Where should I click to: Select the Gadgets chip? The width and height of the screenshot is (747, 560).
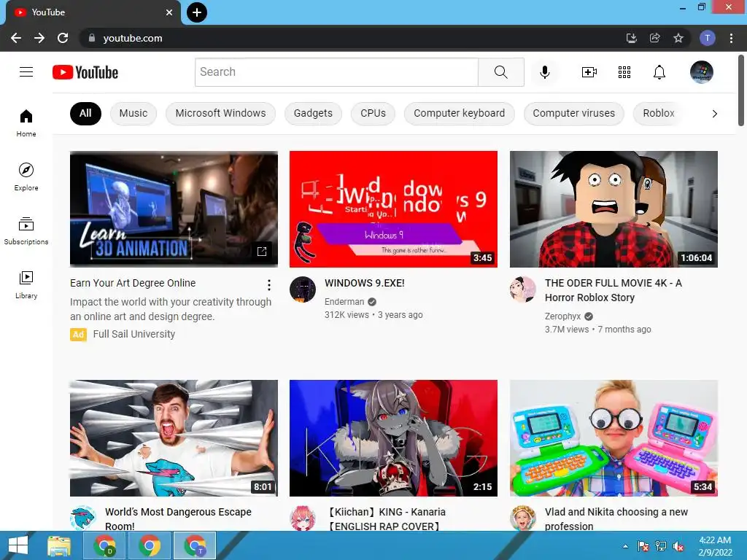(x=313, y=113)
